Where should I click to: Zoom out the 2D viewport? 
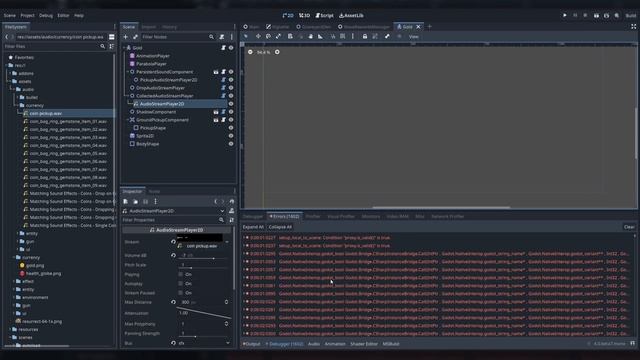point(250,52)
